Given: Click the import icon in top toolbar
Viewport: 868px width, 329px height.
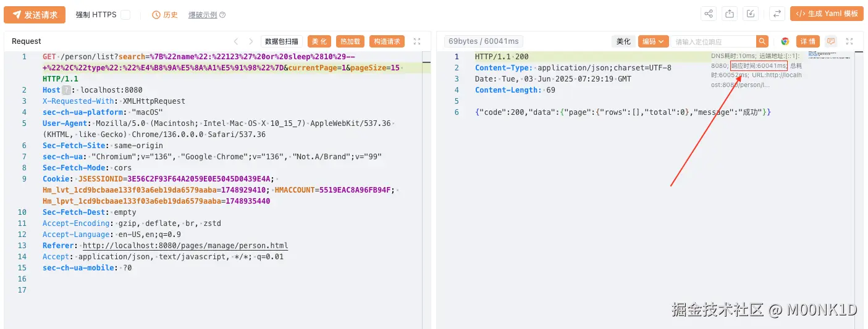Looking at the screenshot, I should point(751,14).
